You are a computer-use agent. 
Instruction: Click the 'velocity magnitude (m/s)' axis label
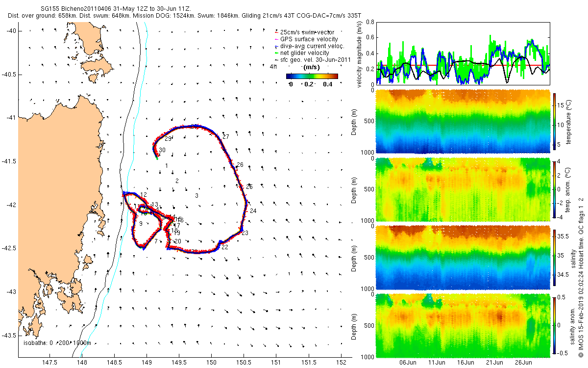pos(360,53)
